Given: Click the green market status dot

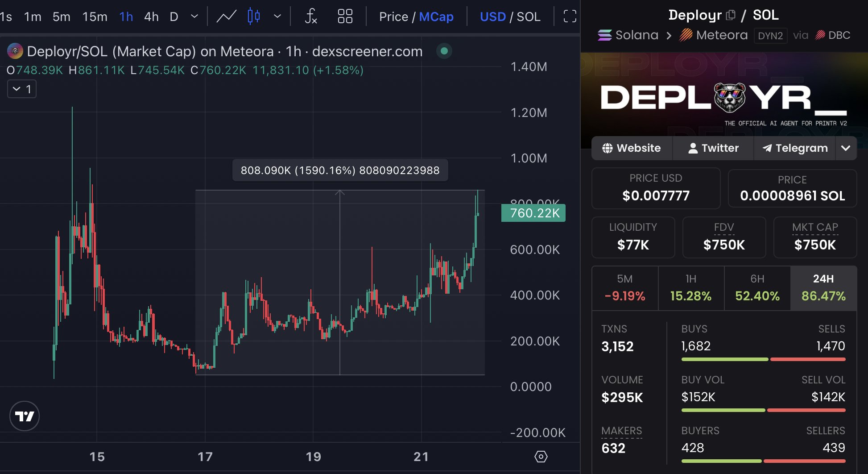Looking at the screenshot, I should [x=444, y=51].
